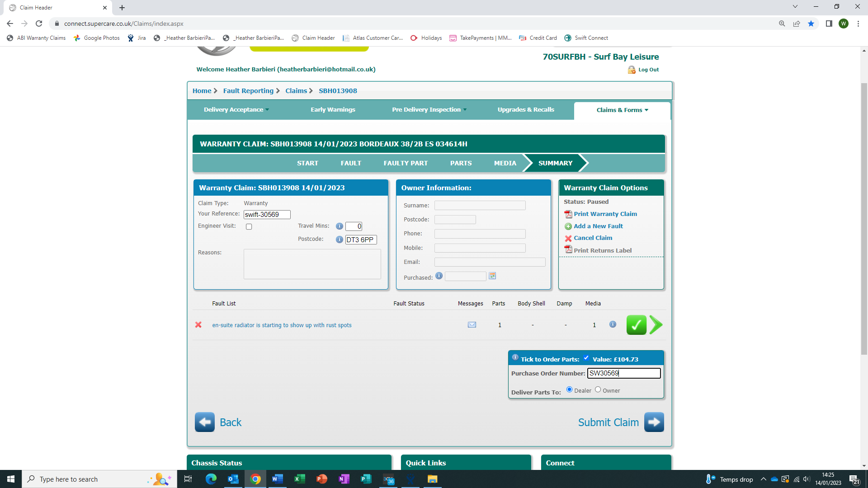
Task: Open the Claims & Forms dropdown tab
Action: tap(622, 110)
